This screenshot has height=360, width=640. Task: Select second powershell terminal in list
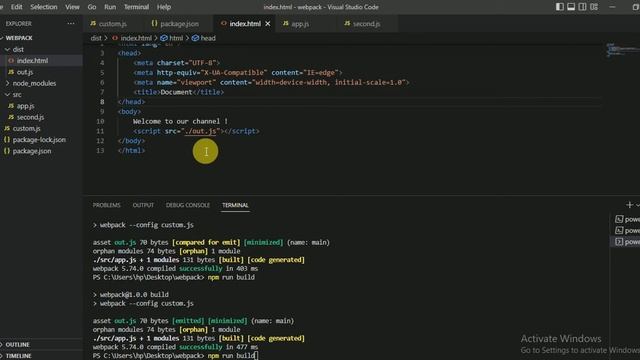627,231
